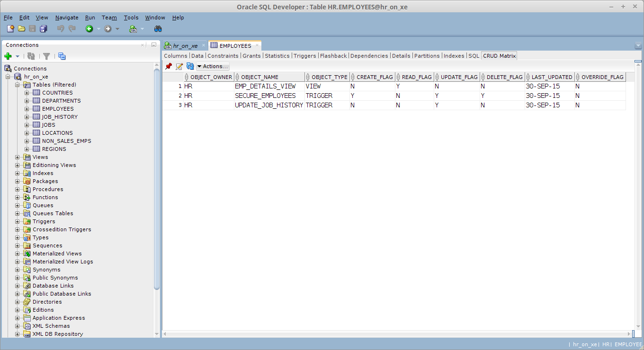Image resolution: width=644 pixels, height=350 pixels.
Task: Click the Filter funnel icon in Connections
Action: tap(46, 56)
